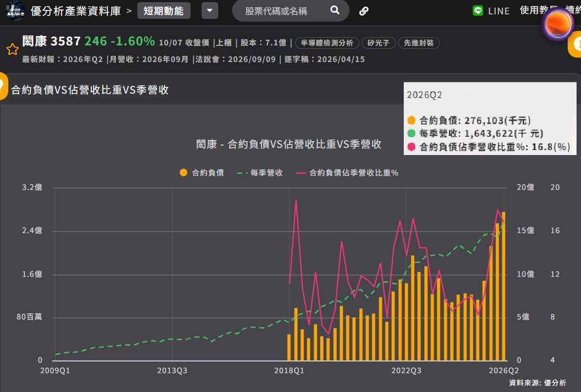This screenshot has height=392, width=581.
Task: Open the green LINE icon
Action: [478, 11]
